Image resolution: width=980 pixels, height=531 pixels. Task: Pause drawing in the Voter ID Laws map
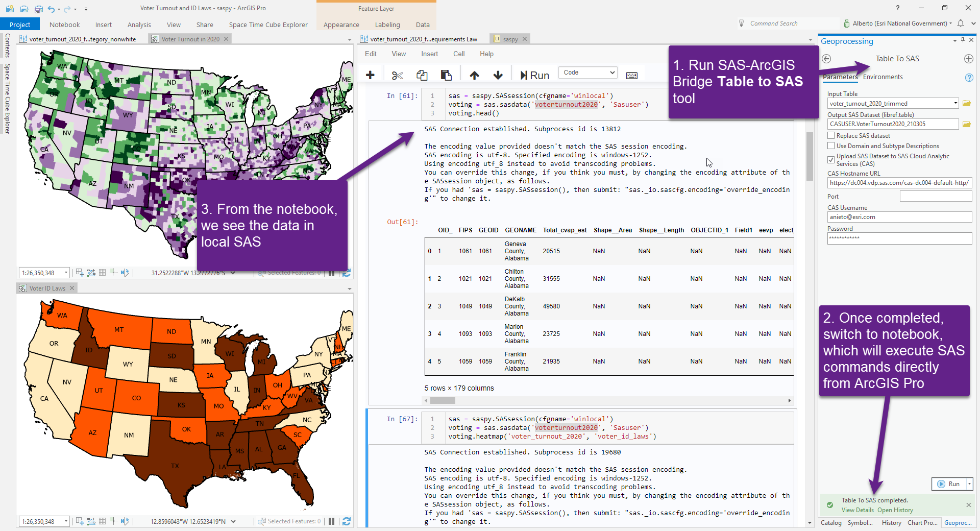pyautogui.click(x=332, y=521)
